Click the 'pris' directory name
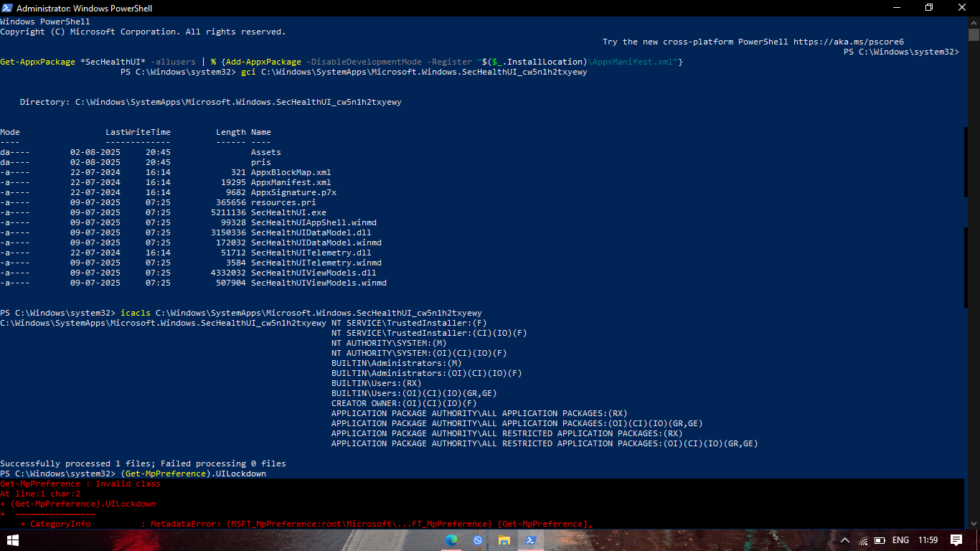 [x=261, y=162]
